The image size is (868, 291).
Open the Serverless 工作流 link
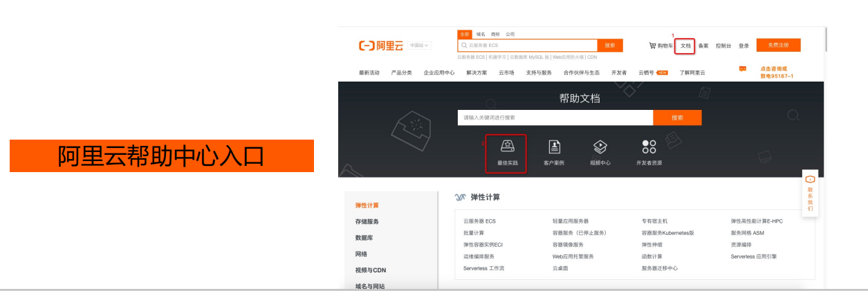[x=483, y=268]
